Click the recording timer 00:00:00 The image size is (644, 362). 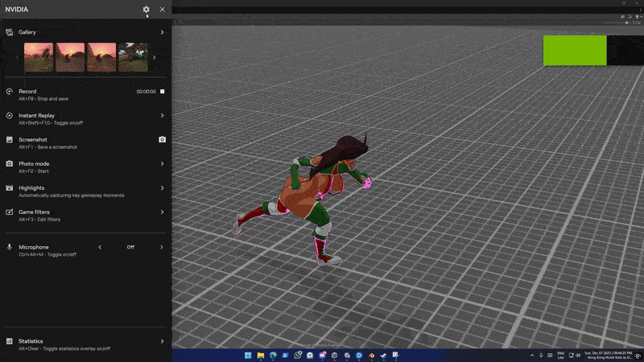click(147, 92)
